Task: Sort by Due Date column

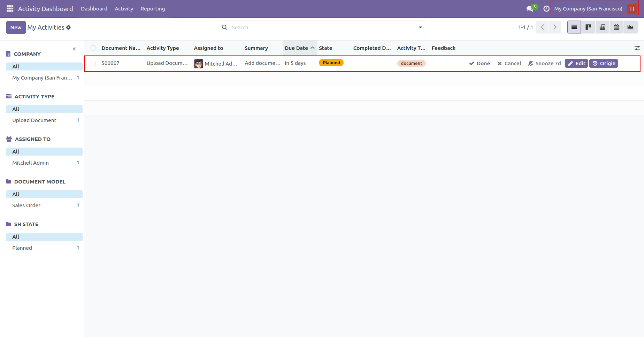Action: pyautogui.click(x=300, y=48)
